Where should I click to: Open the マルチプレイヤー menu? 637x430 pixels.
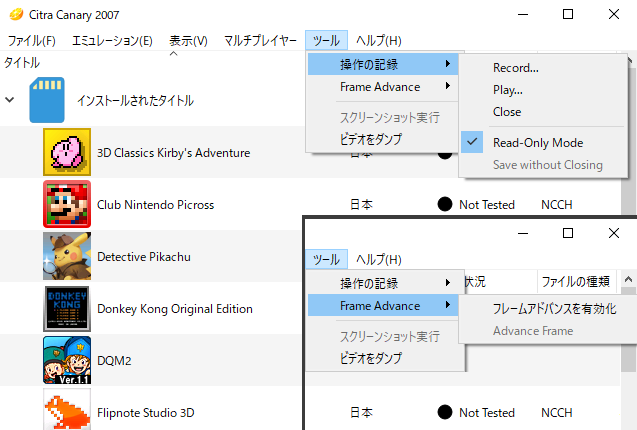pos(260,41)
